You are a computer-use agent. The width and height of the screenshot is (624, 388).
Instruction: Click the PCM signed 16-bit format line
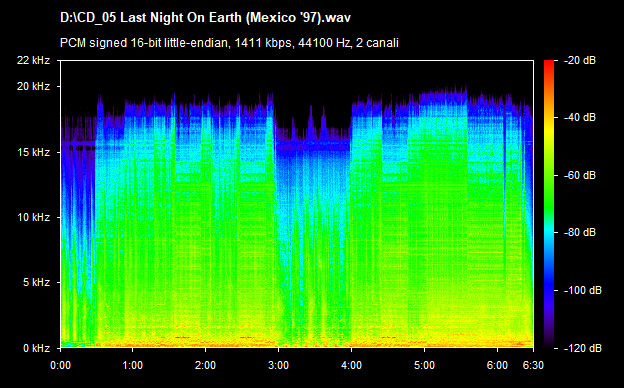pyautogui.click(x=229, y=43)
